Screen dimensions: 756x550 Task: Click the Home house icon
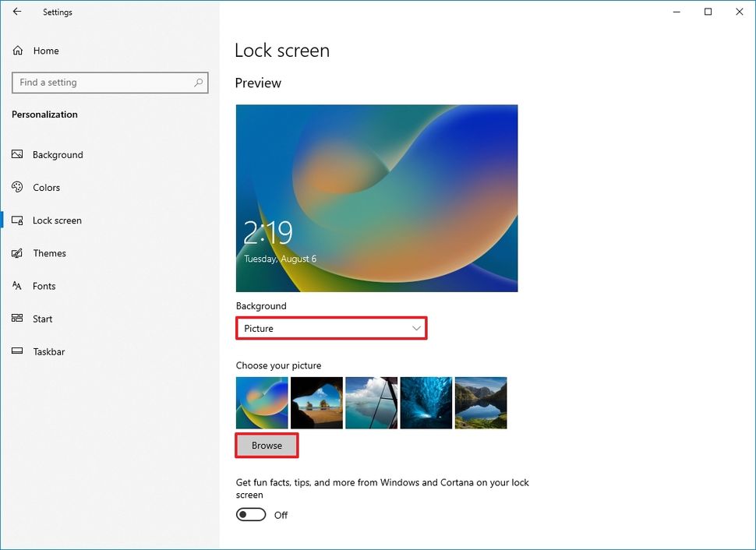pos(17,50)
